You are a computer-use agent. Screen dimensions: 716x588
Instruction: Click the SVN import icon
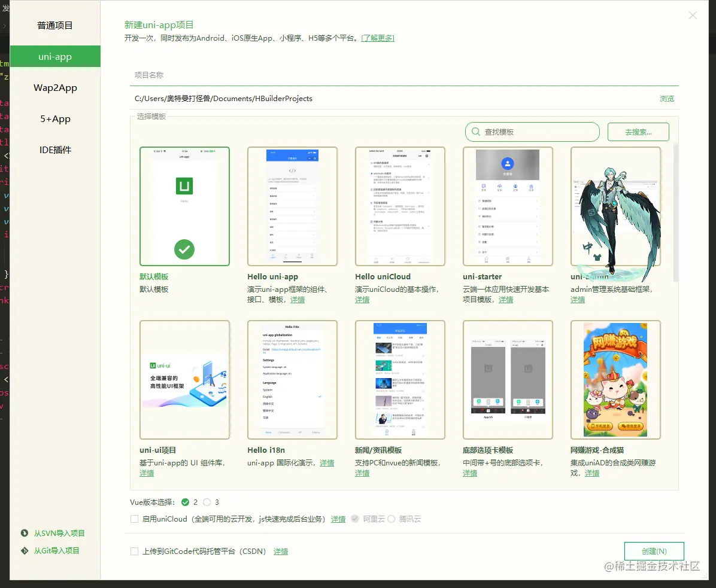pyautogui.click(x=25, y=533)
